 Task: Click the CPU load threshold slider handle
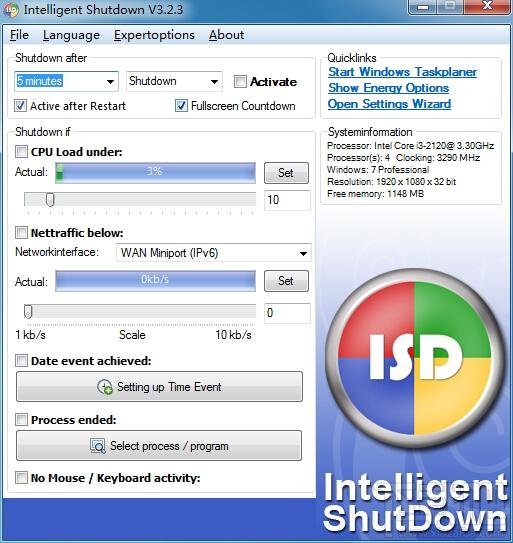tap(50, 200)
